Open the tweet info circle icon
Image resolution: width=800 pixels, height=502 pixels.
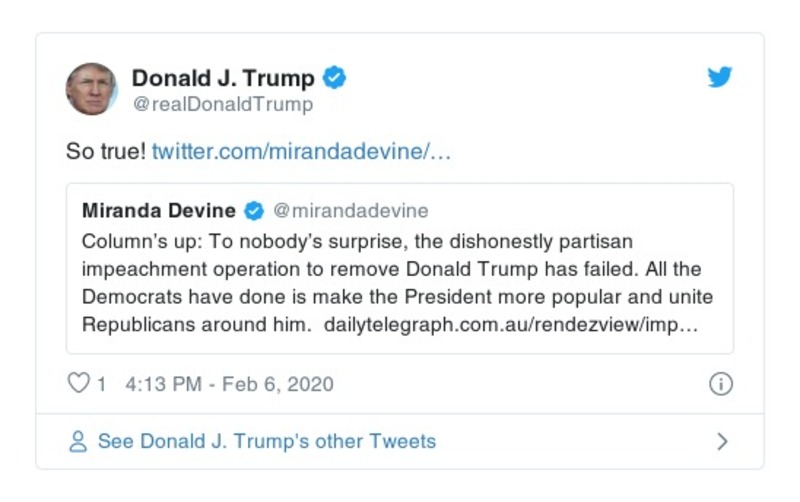point(720,384)
